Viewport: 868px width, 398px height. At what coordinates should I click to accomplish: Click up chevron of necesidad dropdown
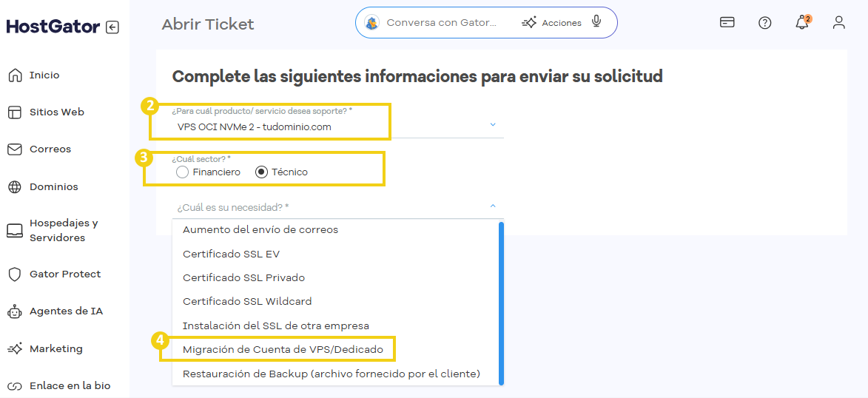pyautogui.click(x=493, y=206)
